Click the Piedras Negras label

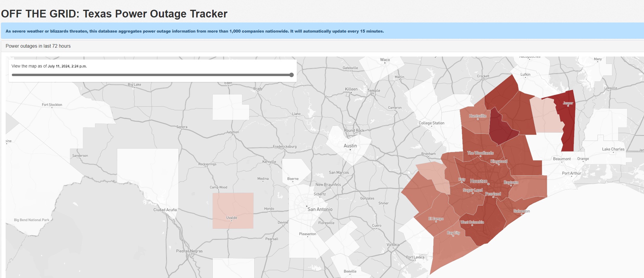click(189, 251)
